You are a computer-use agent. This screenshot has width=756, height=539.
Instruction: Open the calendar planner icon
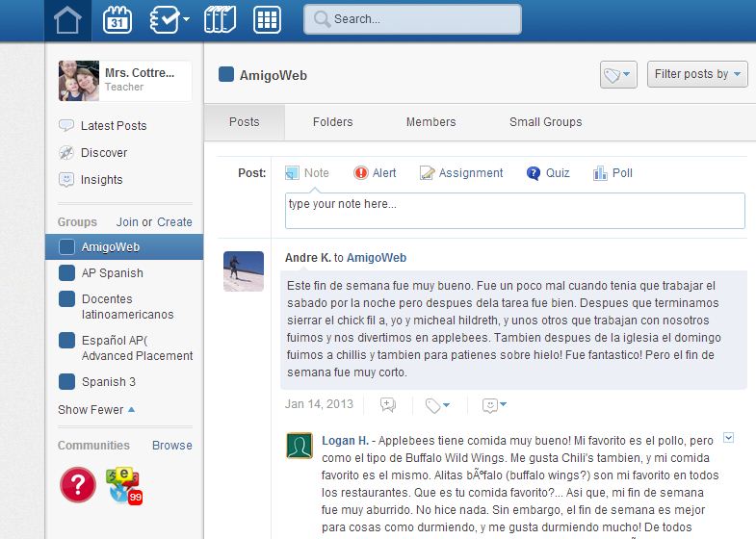117,19
